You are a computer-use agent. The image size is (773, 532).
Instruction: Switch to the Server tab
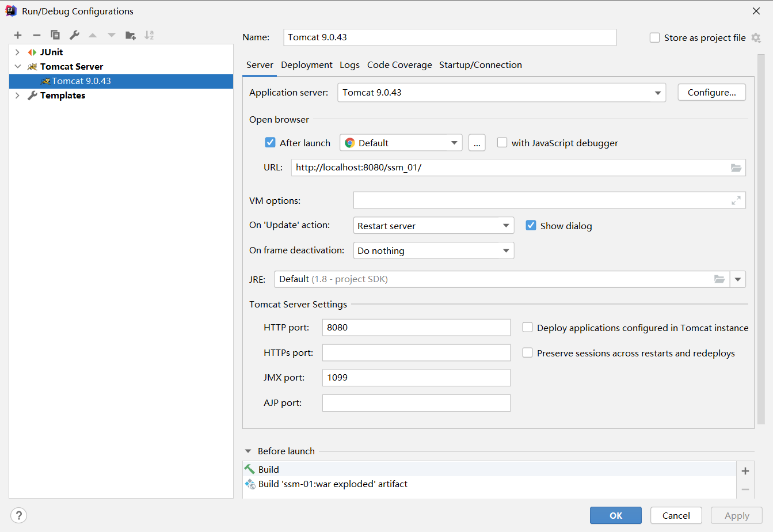click(260, 65)
